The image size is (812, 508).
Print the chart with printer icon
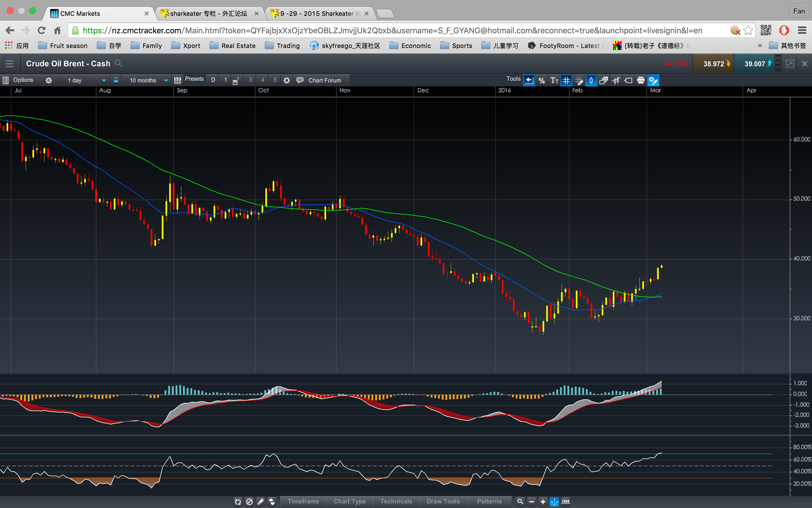(x=641, y=80)
